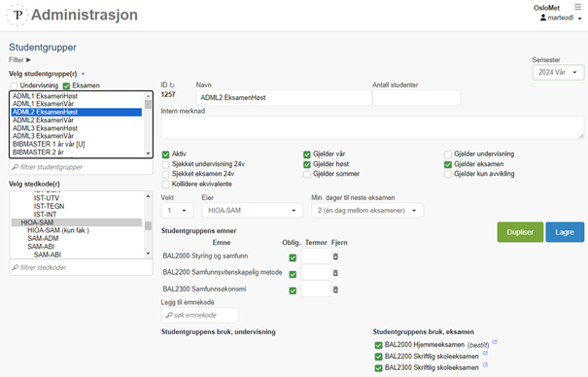588x377 pixels.
Task: Delete BAL2000 Styring og samfunn with trash icon
Action: [x=335, y=257]
